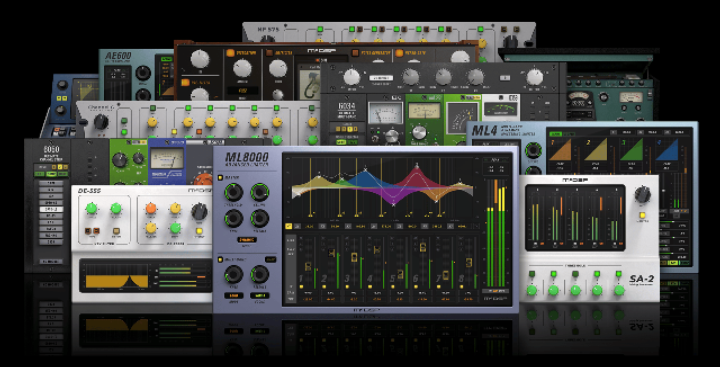The height and width of the screenshot is (367, 720).
Task: Toggle the yellow enable button atop ML8000's upper section
Action: click(220, 177)
